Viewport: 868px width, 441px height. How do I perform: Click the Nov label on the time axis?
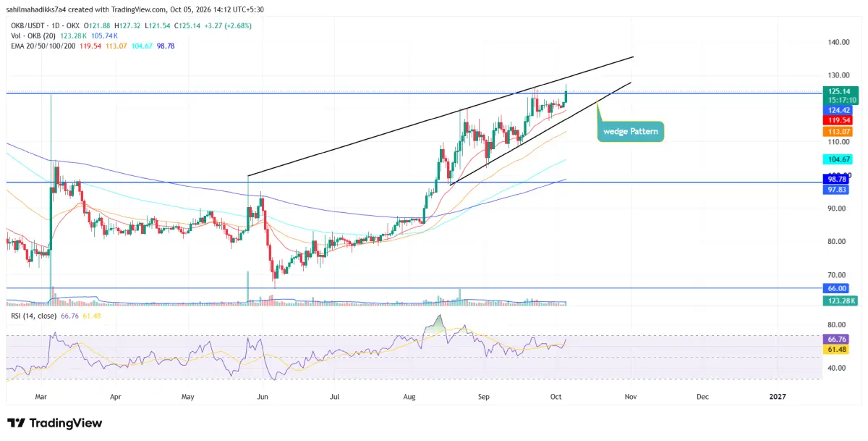click(629, 397)
